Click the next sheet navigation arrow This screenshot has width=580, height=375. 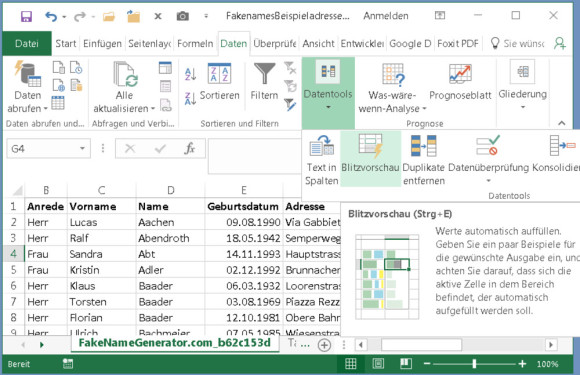click(41, 345)
